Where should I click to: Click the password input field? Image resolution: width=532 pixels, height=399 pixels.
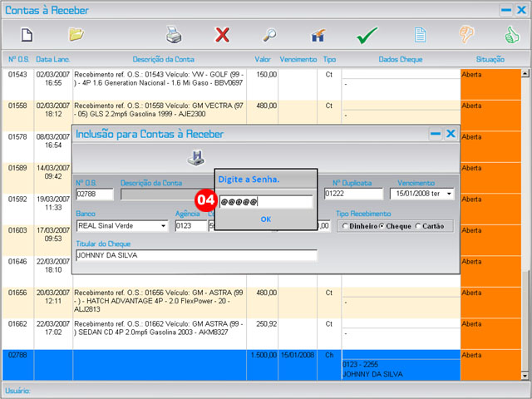pyautogui.click(x=265, y=202)
